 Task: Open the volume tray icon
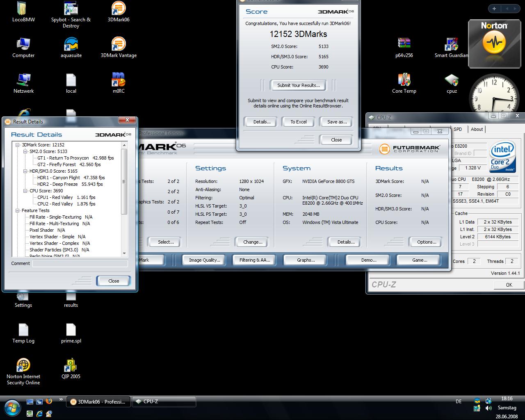[488, 408]
